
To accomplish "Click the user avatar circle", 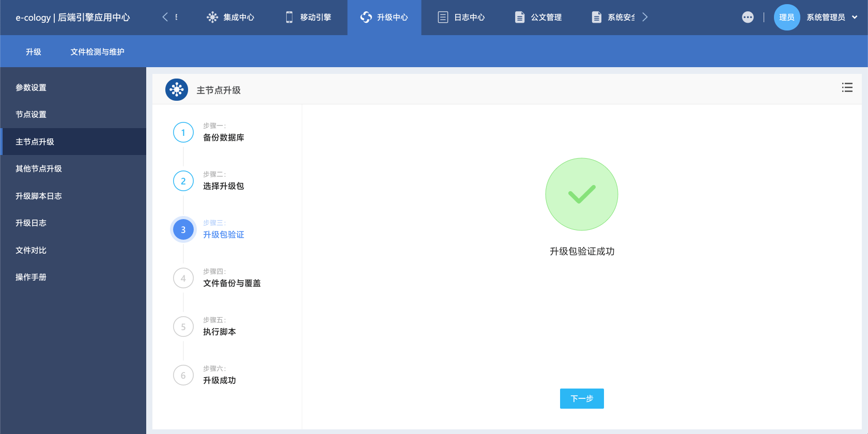I will (787, 17).
